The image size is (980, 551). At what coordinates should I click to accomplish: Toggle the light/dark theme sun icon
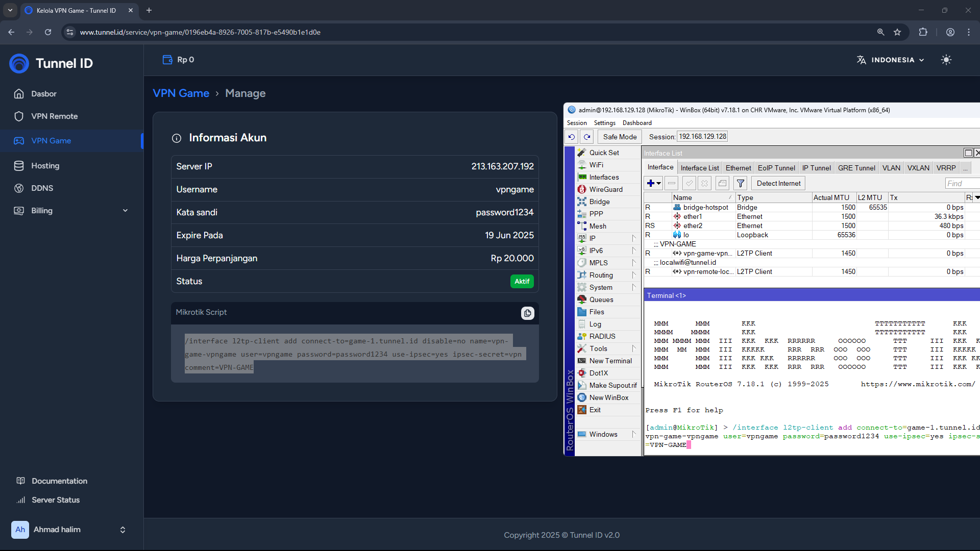pyautogui.click(x=946, y=60)
